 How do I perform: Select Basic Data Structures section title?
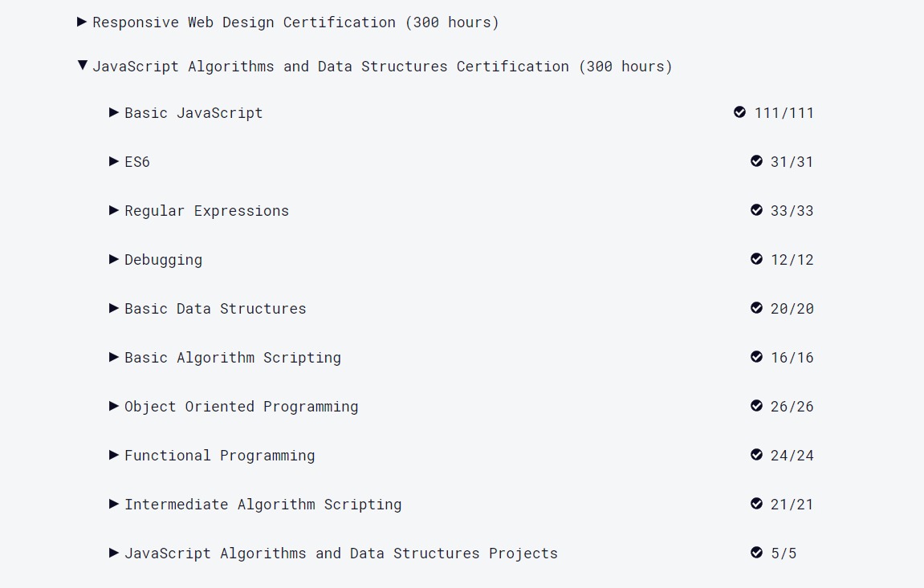coord(215,309)
